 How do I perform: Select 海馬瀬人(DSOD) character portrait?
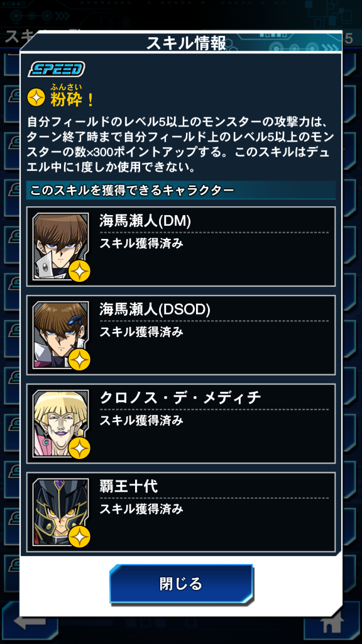pos(60,335)
